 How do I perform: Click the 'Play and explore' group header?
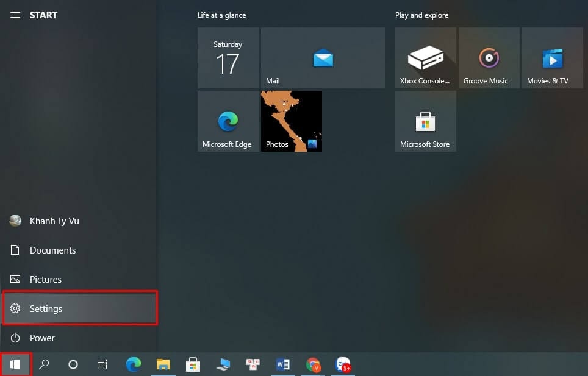click(422, 15)
